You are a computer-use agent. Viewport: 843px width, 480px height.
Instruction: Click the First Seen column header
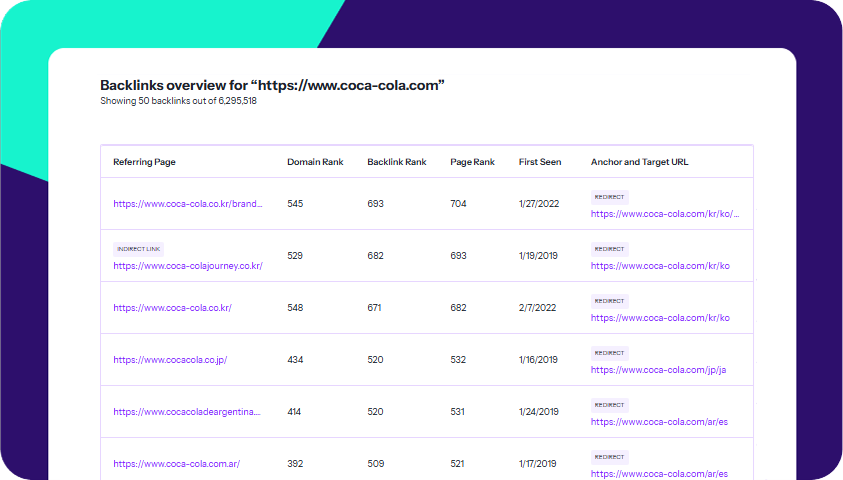540,162
